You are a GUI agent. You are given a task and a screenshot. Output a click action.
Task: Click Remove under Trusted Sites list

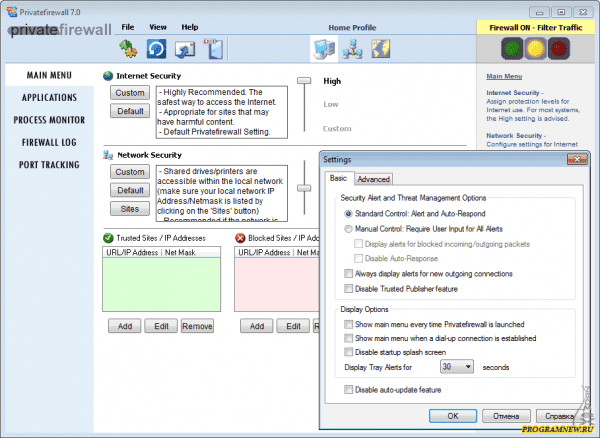point(197,326)
